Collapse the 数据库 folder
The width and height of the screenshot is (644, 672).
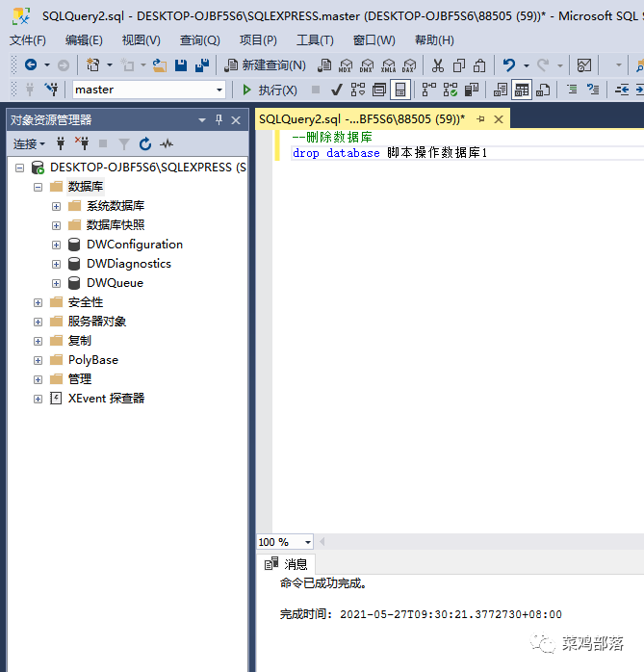[x=39, y=188]
